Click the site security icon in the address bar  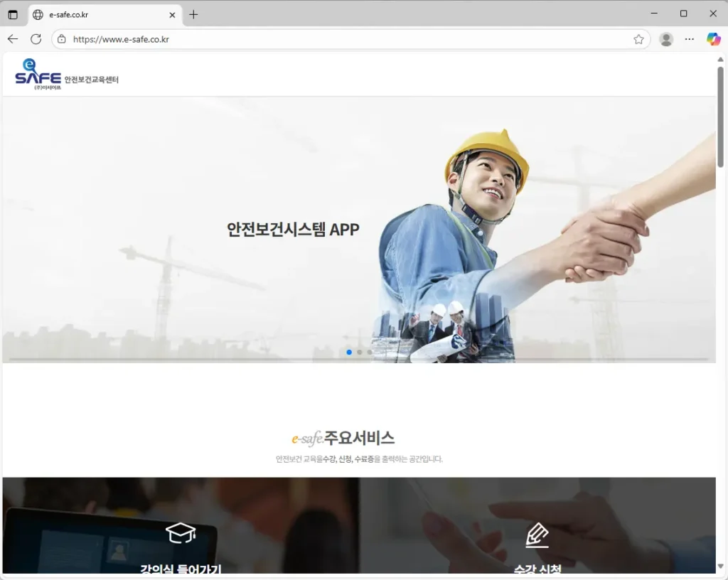tap(63, 40)
